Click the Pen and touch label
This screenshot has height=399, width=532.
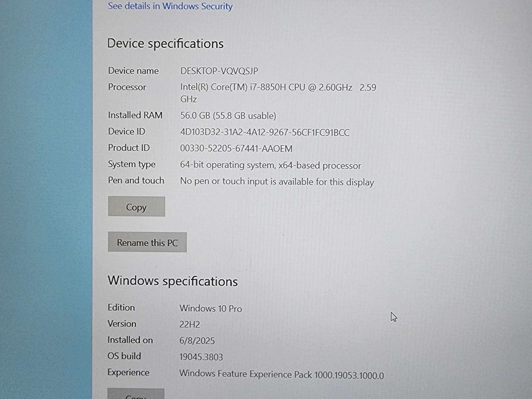click(136, 180)
